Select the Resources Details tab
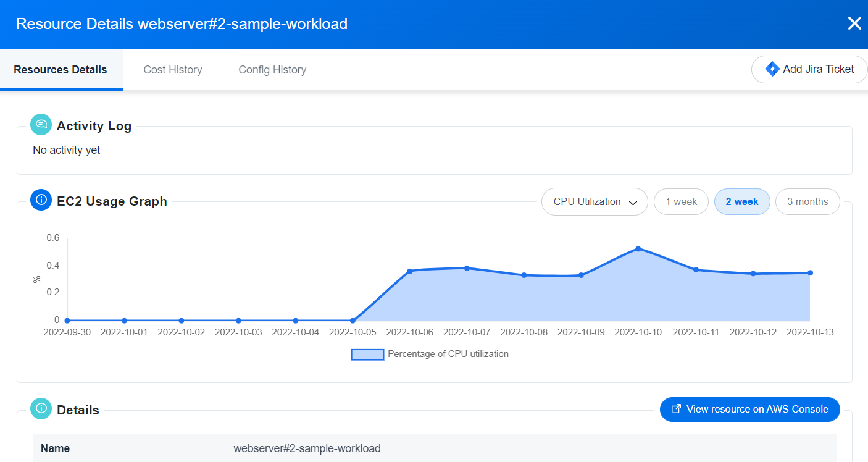Viewport: 868px width, 462px height. point(59,70)
